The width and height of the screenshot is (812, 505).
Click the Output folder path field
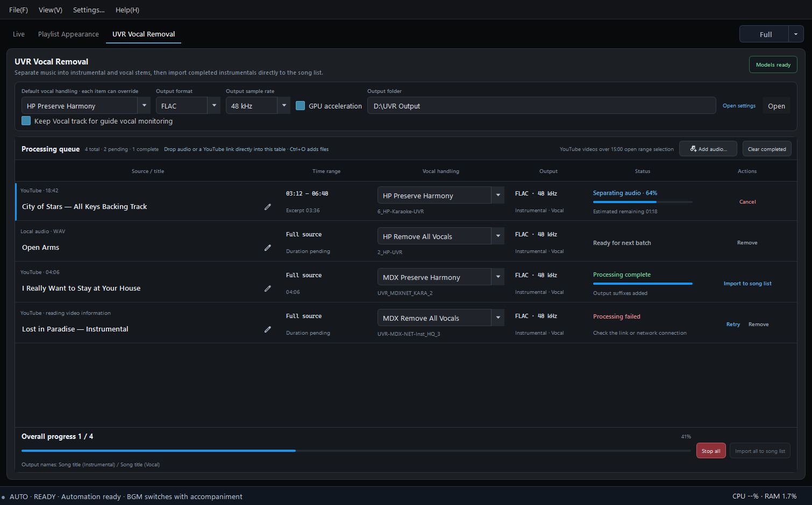(542, 106)
